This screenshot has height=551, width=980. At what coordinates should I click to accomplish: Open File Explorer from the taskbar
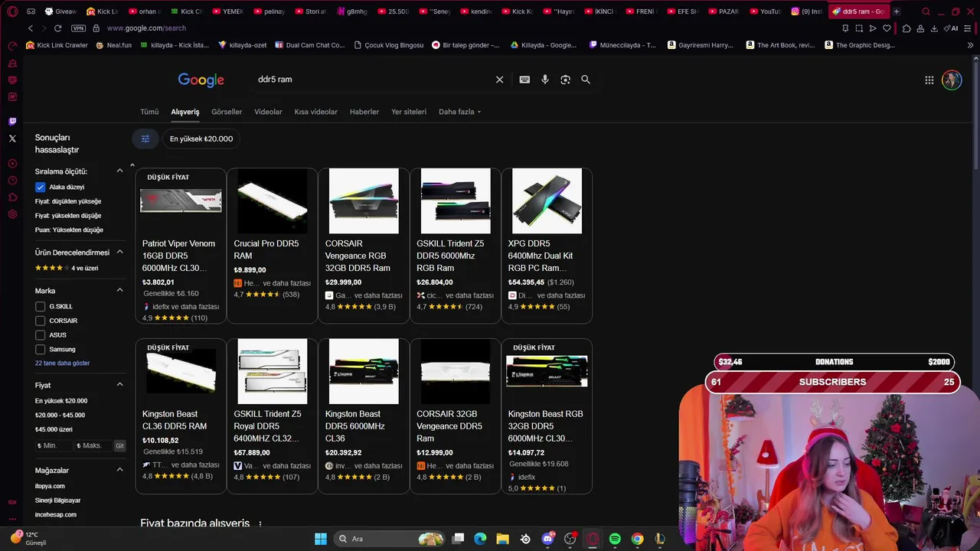[x=503, y=539]
